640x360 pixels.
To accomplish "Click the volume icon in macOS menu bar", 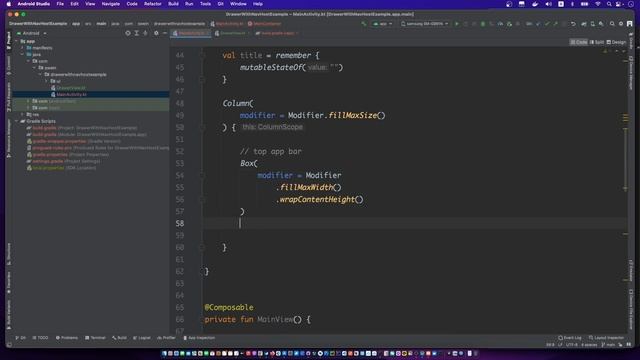I will click(548, 4).
